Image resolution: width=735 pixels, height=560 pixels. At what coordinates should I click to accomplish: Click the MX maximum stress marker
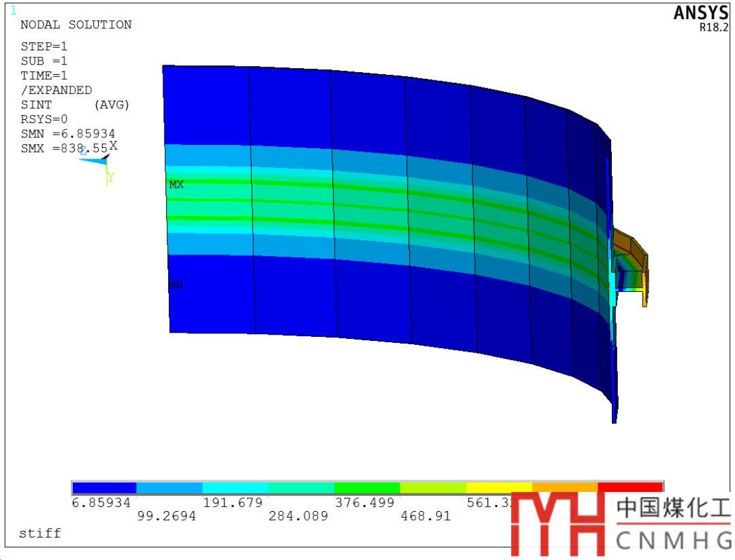(176, 184)
